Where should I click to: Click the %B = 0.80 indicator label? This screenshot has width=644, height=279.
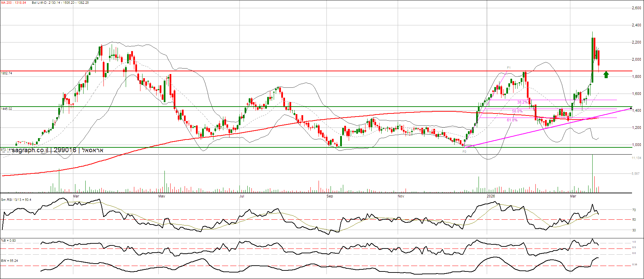[9, 241]
